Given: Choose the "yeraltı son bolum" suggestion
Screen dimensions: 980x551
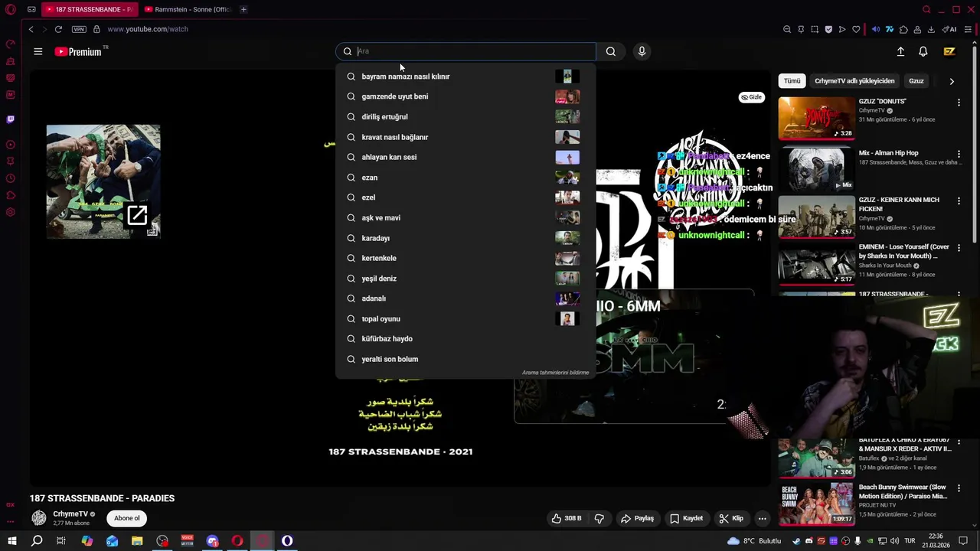Looking at the screenshot, I should (465, 359).
